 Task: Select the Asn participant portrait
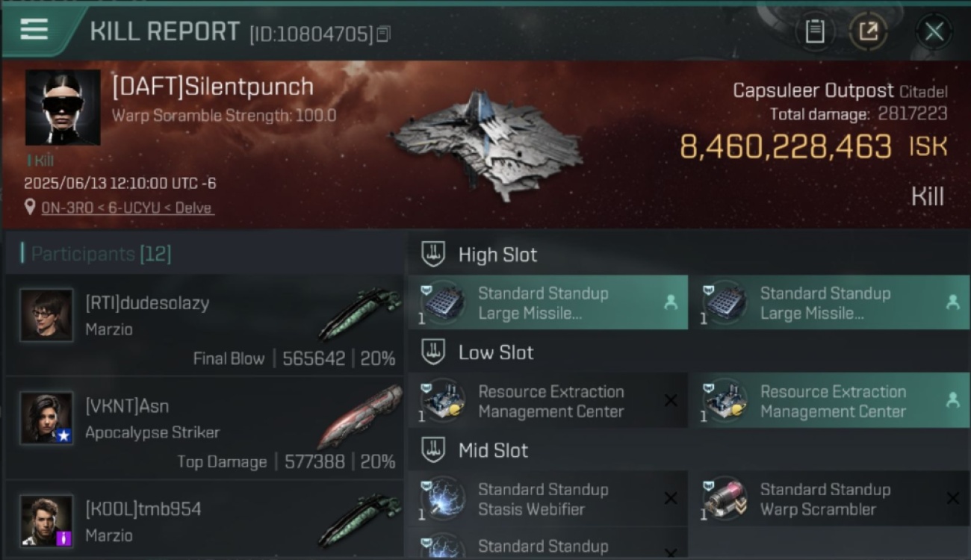[x=46, y=418]
